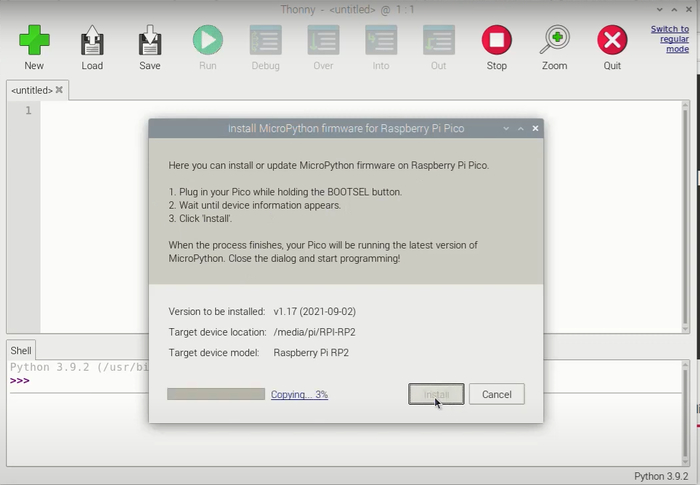Click line number 1 in editor
Image resolution: width=700 pixels, height=485 pixels.
pyautogui.click(x=28, y=110)
